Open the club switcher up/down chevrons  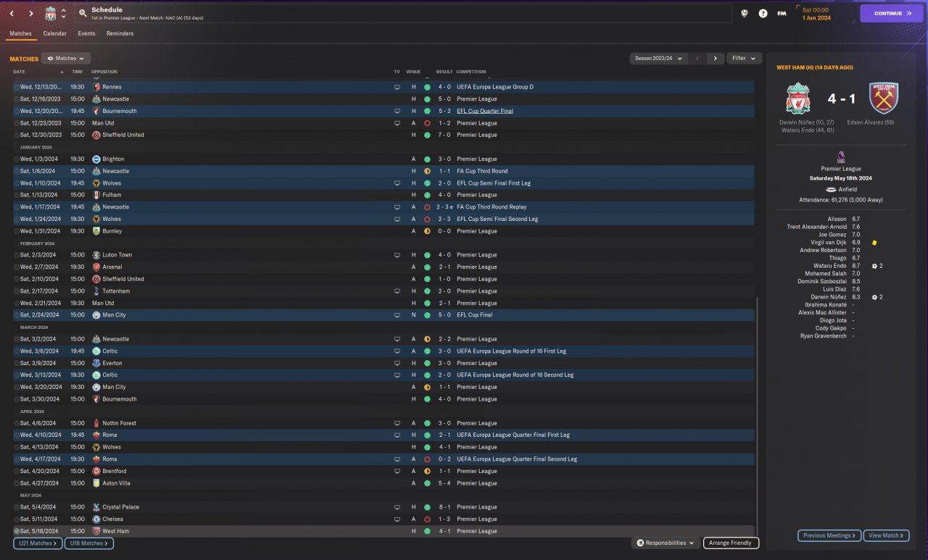[x=64, y=13]
